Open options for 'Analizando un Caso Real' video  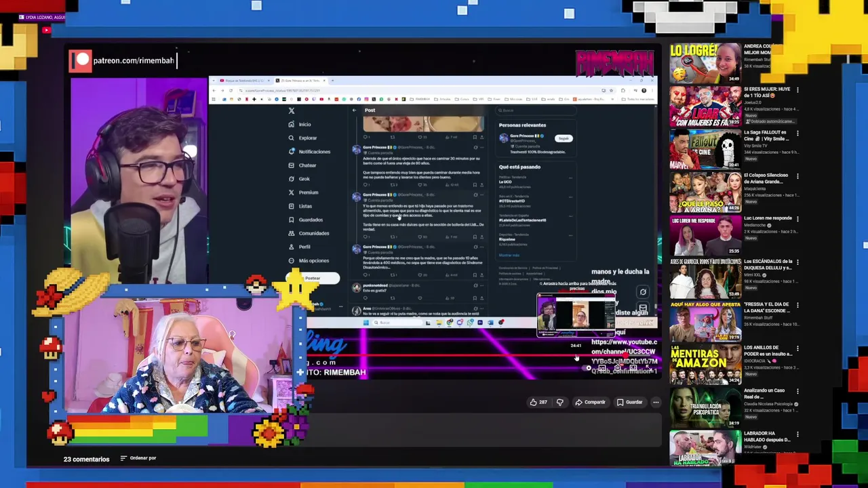[x=797, y=391]
